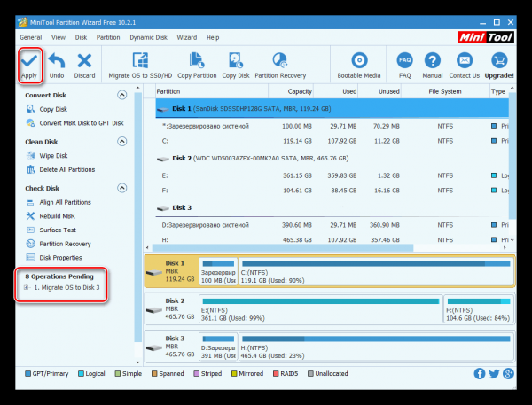Select the E: partition row
This screenshot has height=405, width=532.
[332, 175]
